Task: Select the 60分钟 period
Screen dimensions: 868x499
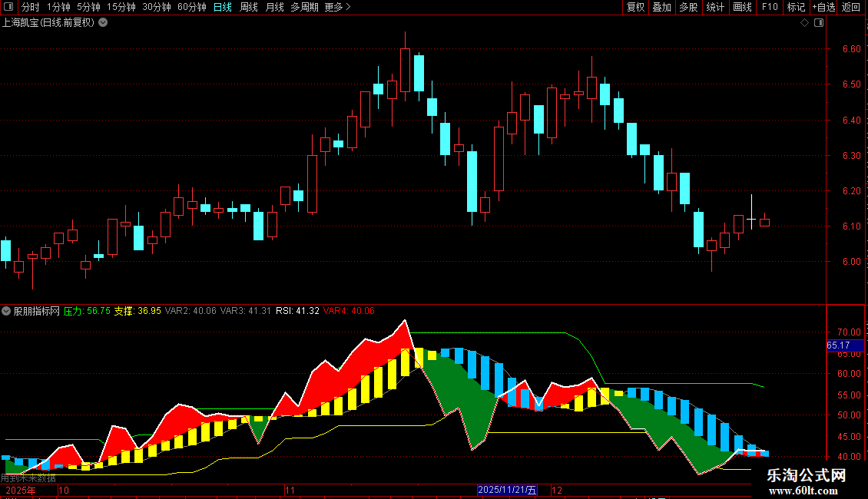Action: (192, 7)
